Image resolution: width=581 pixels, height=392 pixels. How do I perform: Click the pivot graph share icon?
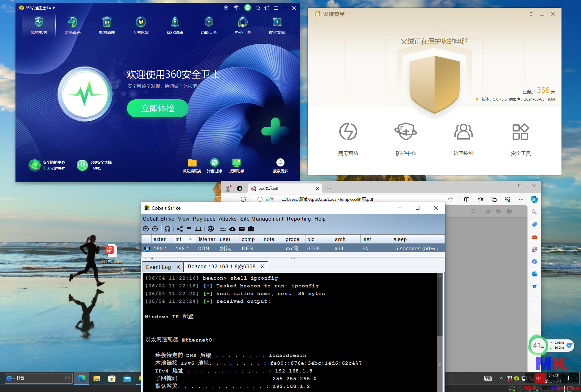pos(180,229)
